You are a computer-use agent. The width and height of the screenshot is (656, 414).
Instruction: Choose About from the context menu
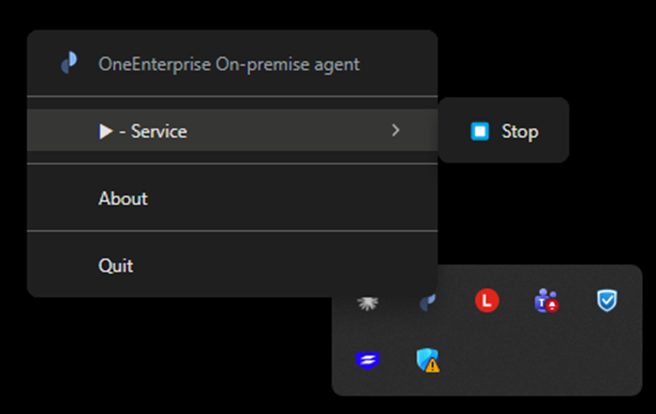click(x=123, y=198)
